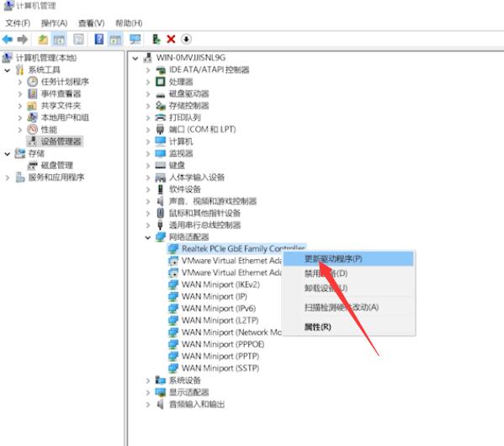Select 性能 in the left tree
Screen dimensions: 504x446
point(49,130)
